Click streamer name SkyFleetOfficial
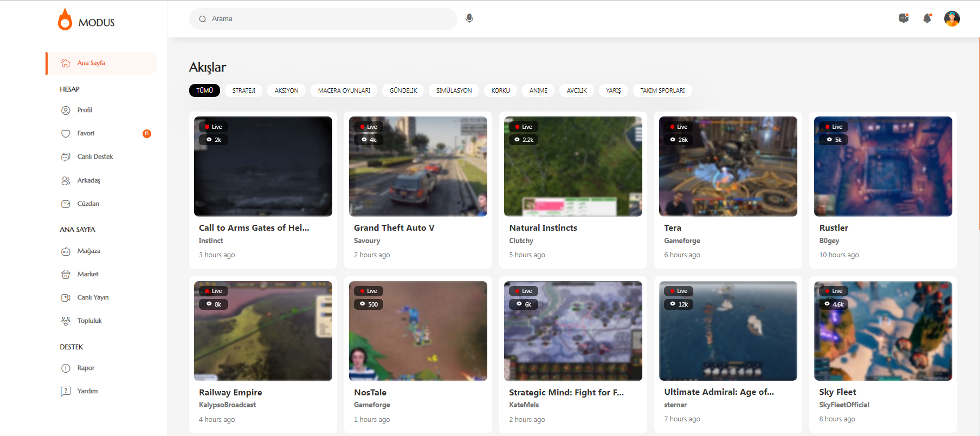Image resolution: width=980 pixels, height=436 pixels. pos(844,405)
